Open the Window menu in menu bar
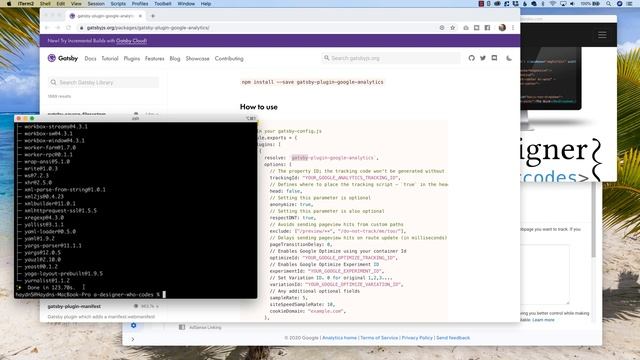 click(186, 4)
